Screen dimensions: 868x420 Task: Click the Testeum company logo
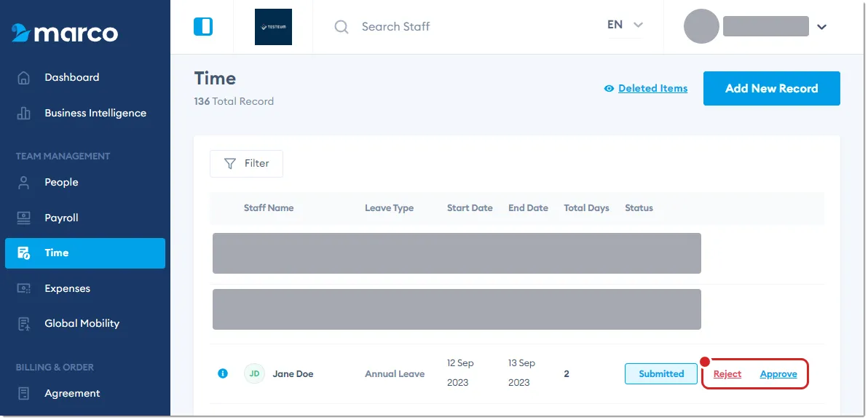(x=273, y=26)
